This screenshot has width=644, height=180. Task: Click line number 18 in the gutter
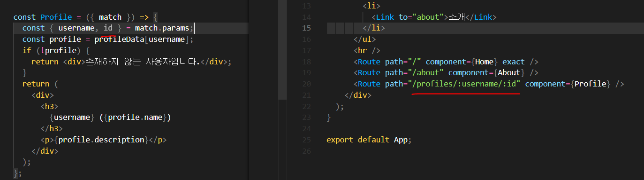306,62
